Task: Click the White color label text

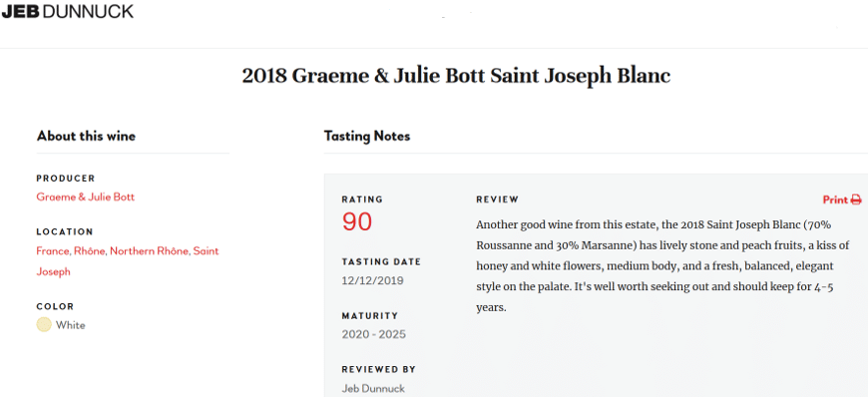Action: click(x=70, y=325)
